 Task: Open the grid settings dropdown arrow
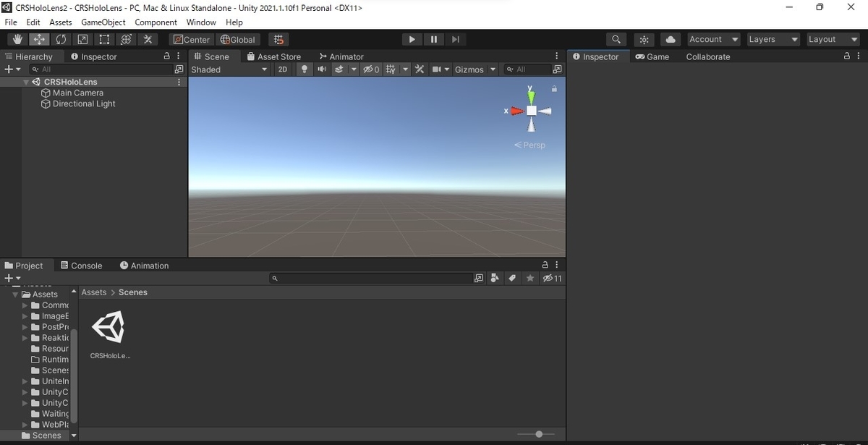tap(405, 69)
